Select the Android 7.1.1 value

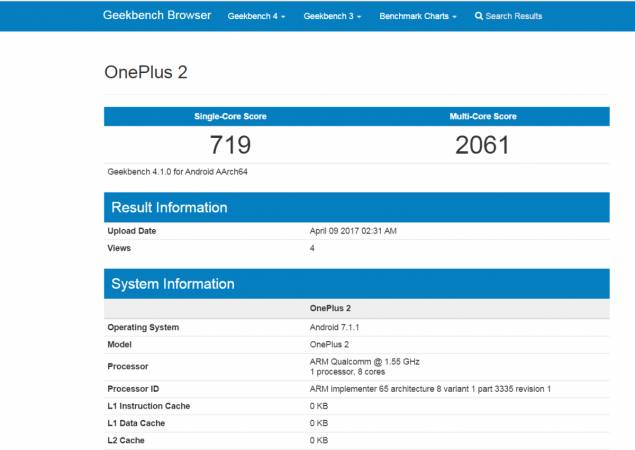tap(334, 327)
